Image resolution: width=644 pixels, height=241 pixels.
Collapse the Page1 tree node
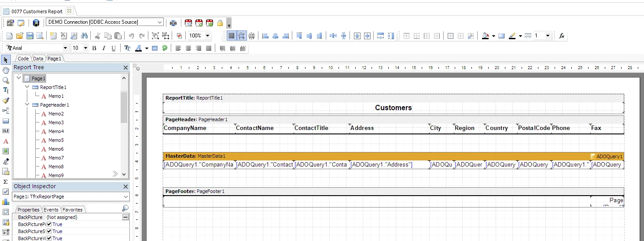pos(18,78)
